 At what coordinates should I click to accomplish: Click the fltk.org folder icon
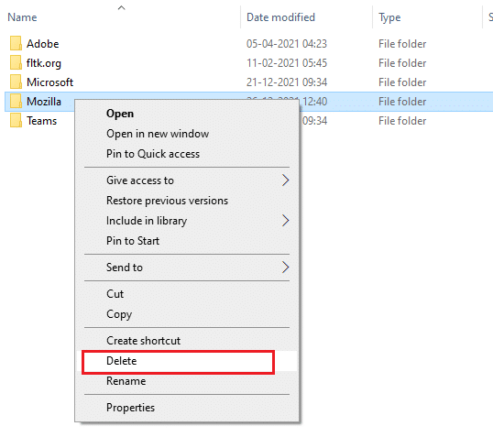(x=16, y=62)
